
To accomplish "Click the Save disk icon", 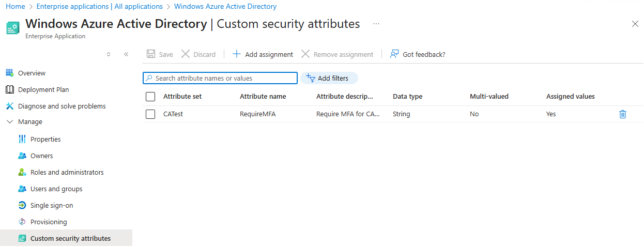I will (151, 54).
